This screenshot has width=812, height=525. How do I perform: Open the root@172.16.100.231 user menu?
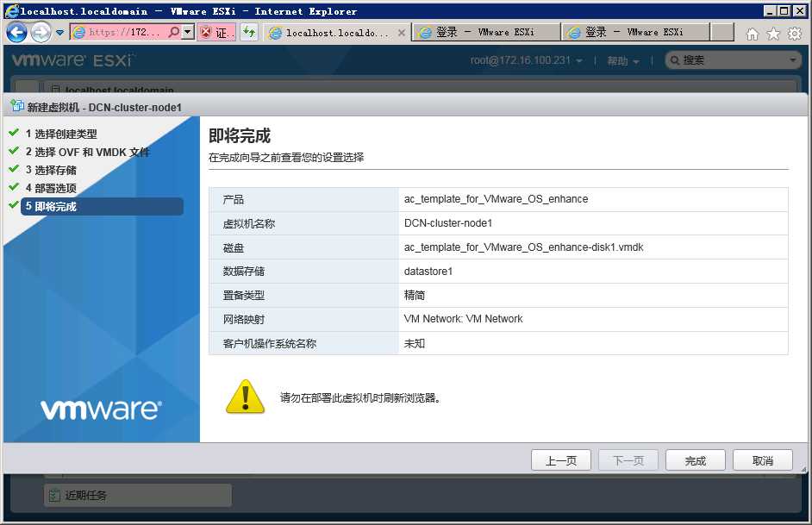pyautogui.click(x=526, y=60)
